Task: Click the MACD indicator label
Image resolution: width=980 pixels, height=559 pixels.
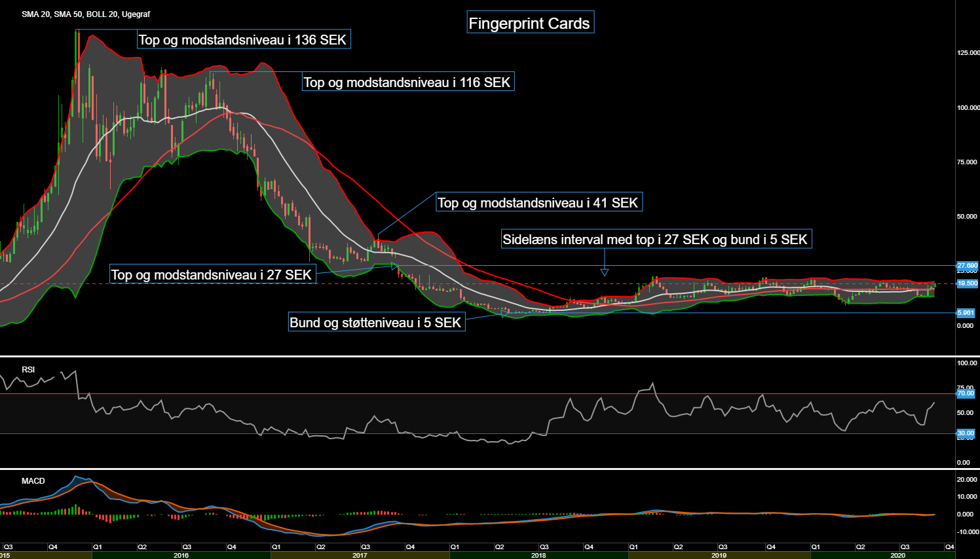Action: click(33, 481)
